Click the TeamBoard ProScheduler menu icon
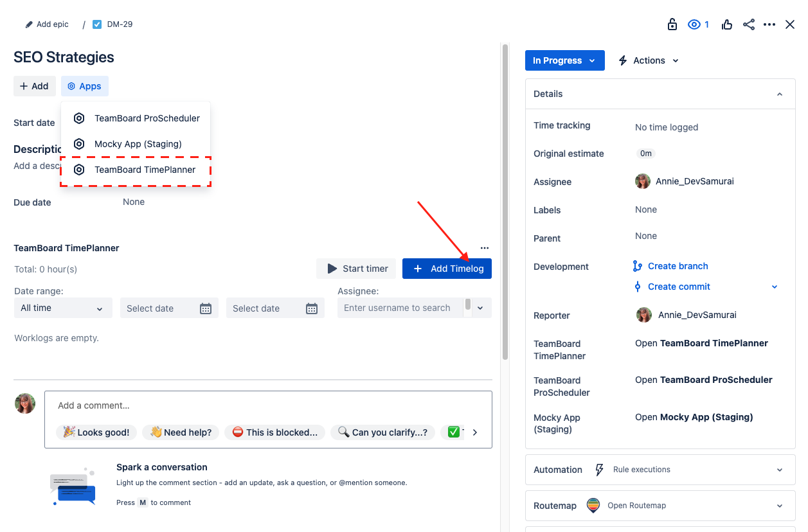This screenshot has height=532, width=808. [79, 118]
